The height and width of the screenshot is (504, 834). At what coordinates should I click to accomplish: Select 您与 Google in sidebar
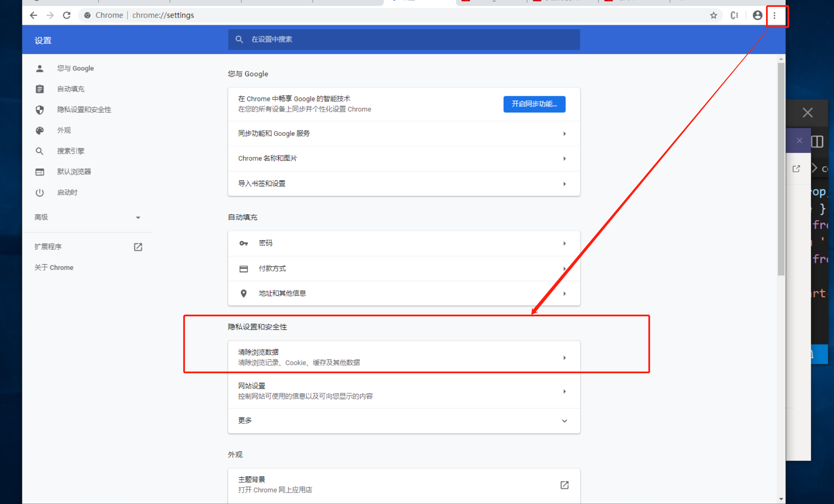pyautogui.click(x=75, y=68)
